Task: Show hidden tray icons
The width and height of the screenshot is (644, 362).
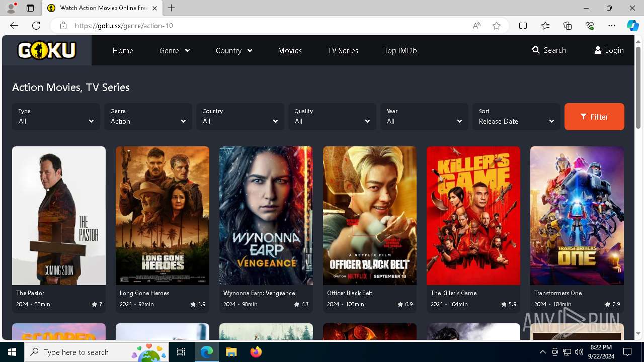Action: point(543,352)
